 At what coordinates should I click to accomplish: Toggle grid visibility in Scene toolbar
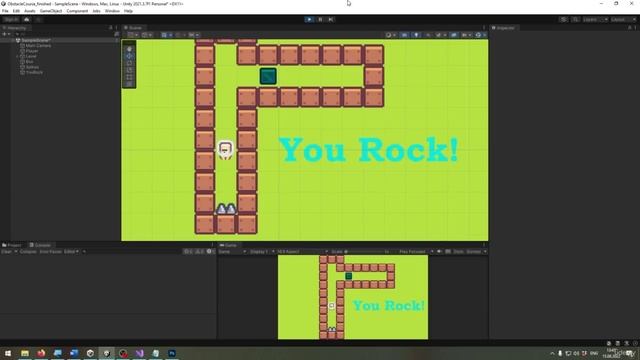click(x=164, y=35)
